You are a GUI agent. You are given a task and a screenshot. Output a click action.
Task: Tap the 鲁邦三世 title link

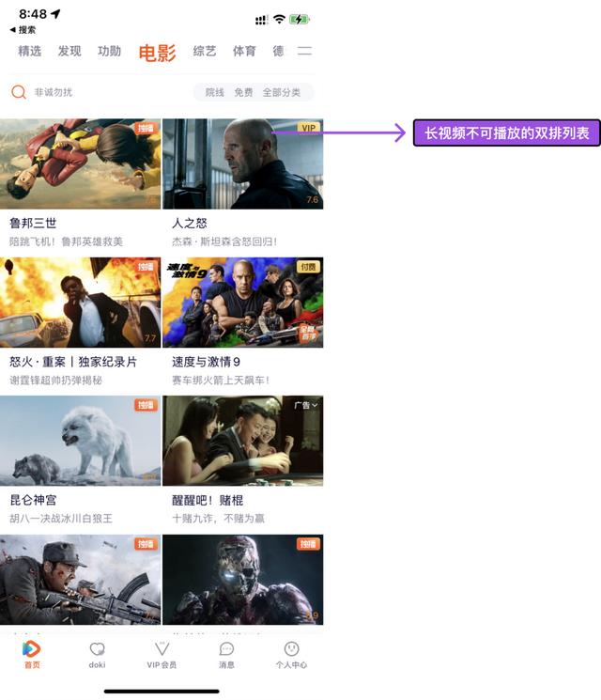tap(33, 224)
